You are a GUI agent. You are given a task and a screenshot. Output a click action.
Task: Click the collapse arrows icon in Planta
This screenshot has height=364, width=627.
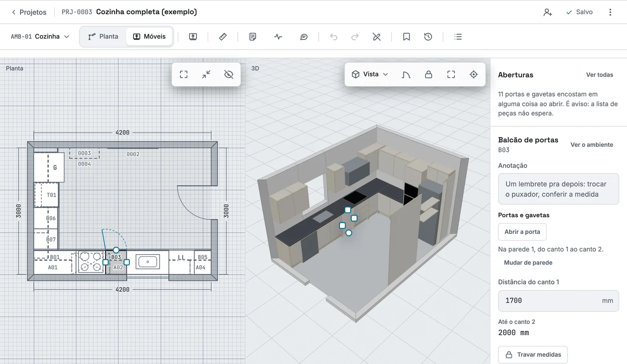tap(206, 74)
